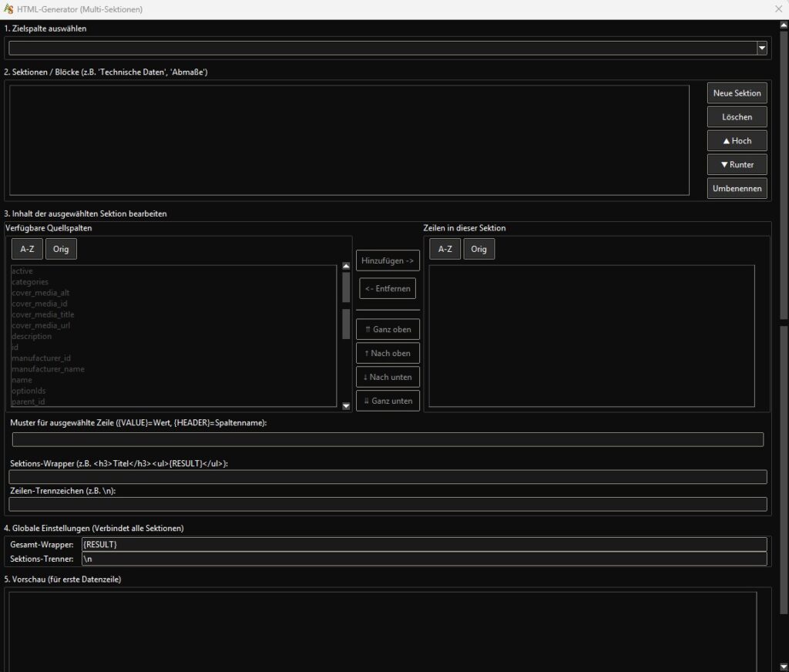Select the description column entry
789x672 pixels.
click(x=32, y=336)
